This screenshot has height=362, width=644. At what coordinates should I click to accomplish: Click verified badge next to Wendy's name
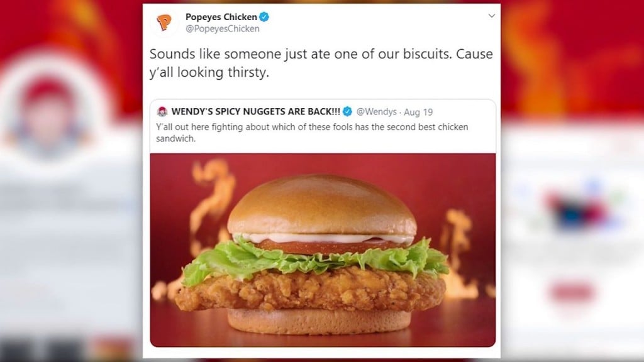pos(347,111)
